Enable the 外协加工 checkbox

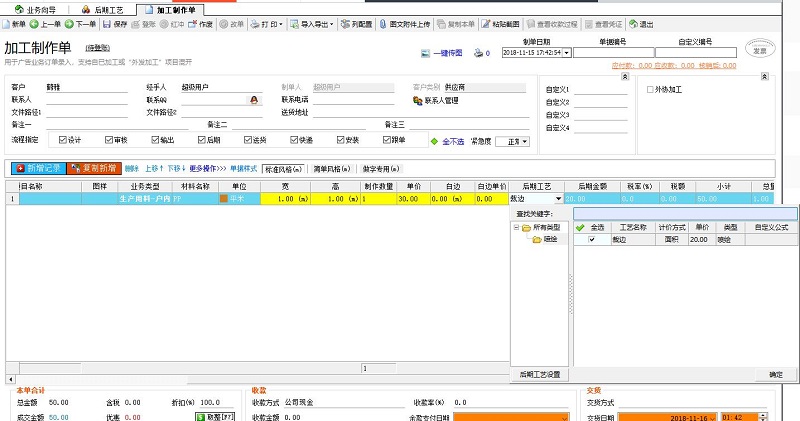[650, 89]
